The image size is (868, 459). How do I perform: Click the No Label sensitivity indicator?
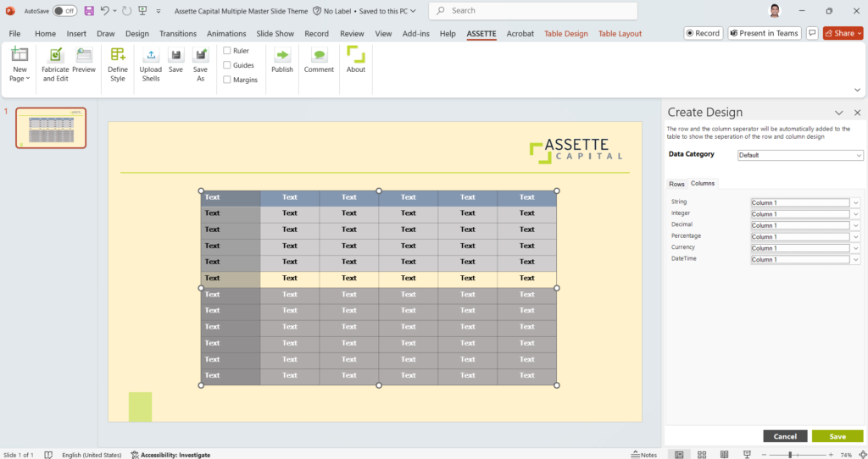pos(332,10)
